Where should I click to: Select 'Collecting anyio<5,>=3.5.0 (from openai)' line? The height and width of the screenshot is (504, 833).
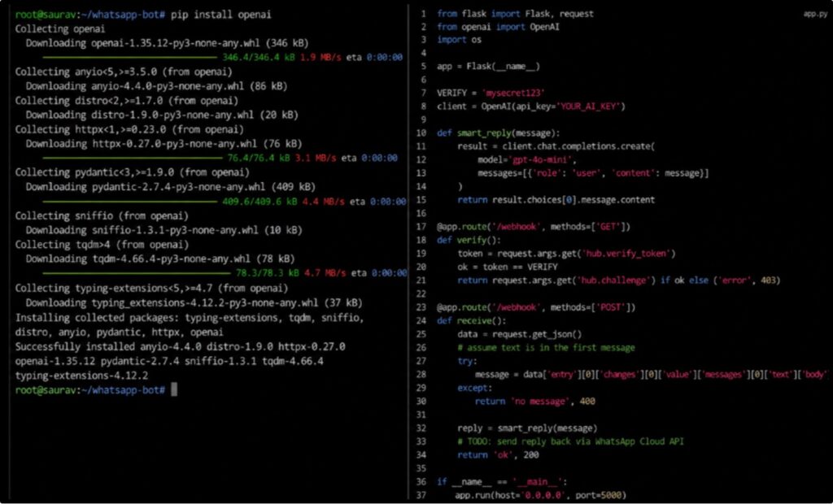[124, 72]
